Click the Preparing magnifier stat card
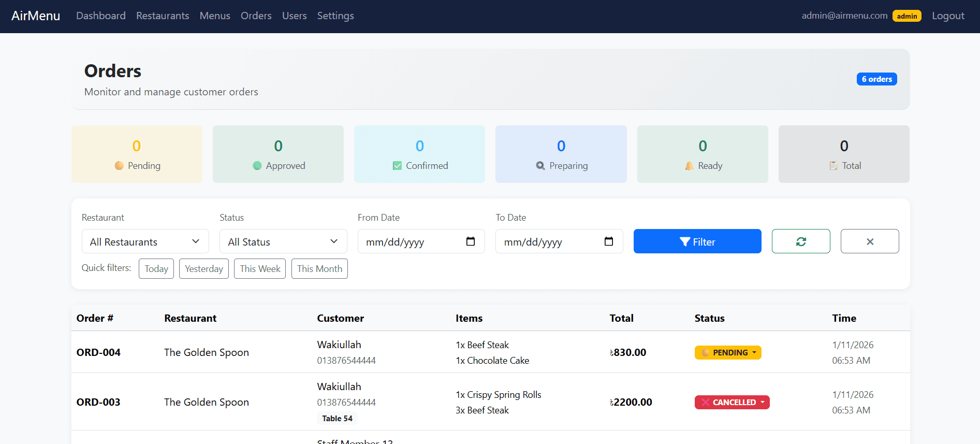 (x=561, y=154)
